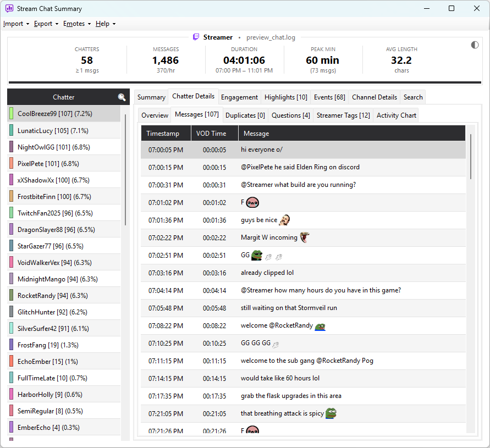Click the emote after 'Margit W incoming'
Viewport: 490px width, 448px height.
pos(304,237)
